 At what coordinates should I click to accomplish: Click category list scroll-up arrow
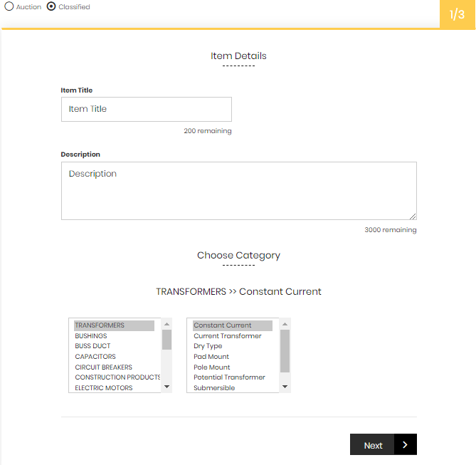click(x=166, y=324)
